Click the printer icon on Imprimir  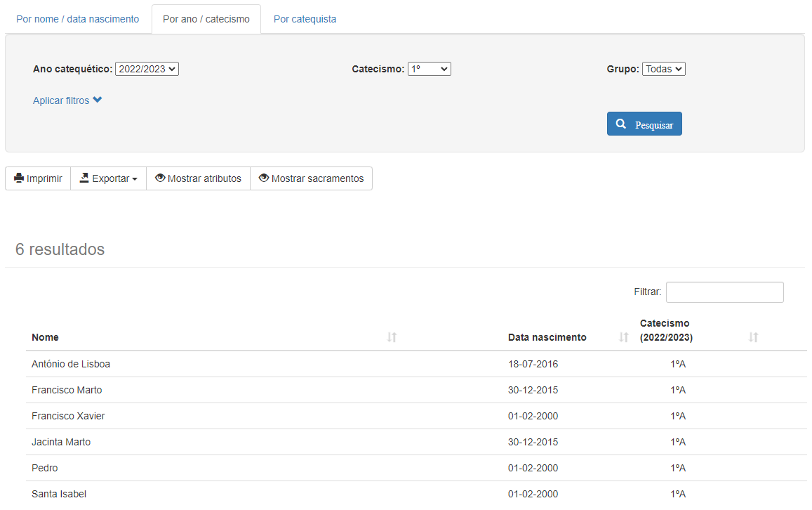[19, 178]
